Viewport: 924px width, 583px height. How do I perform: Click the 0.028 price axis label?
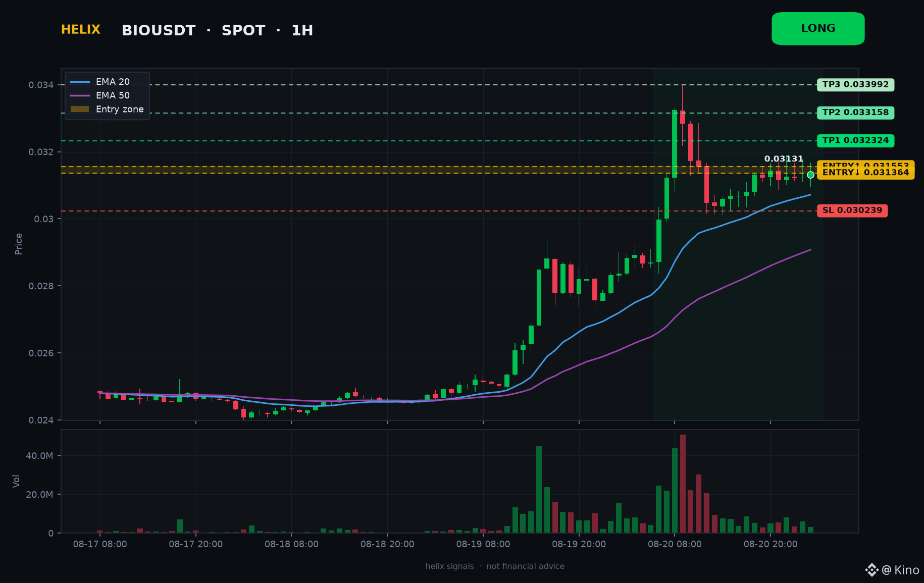pyautogui.click(x=41, y=286)
